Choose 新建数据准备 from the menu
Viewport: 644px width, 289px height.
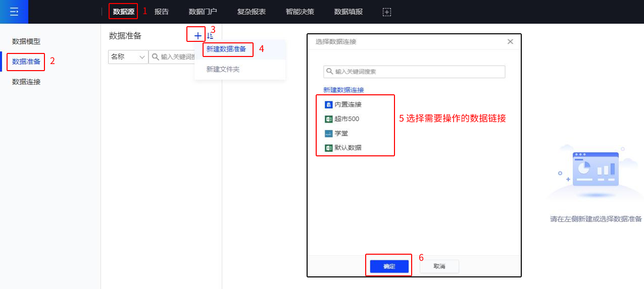[226, 49]
